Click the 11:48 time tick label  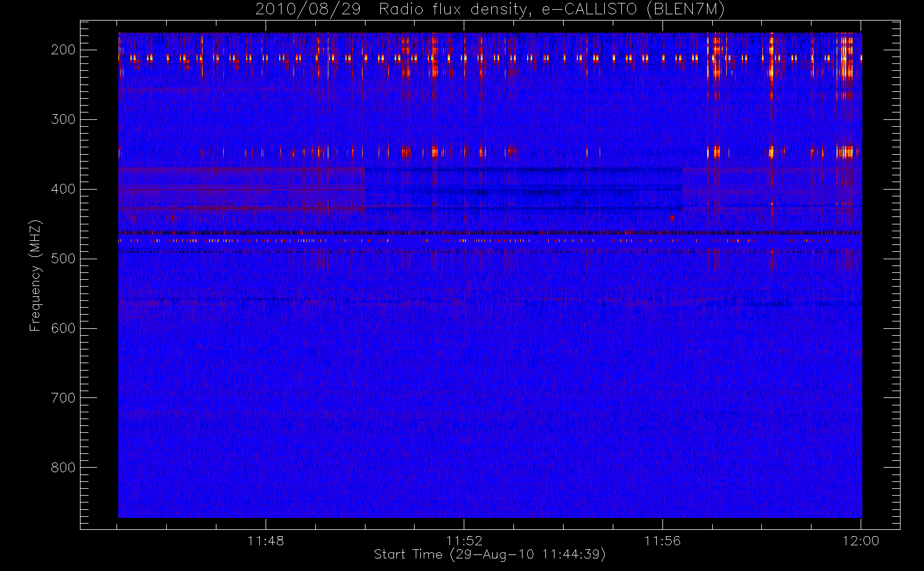point(266,541)
